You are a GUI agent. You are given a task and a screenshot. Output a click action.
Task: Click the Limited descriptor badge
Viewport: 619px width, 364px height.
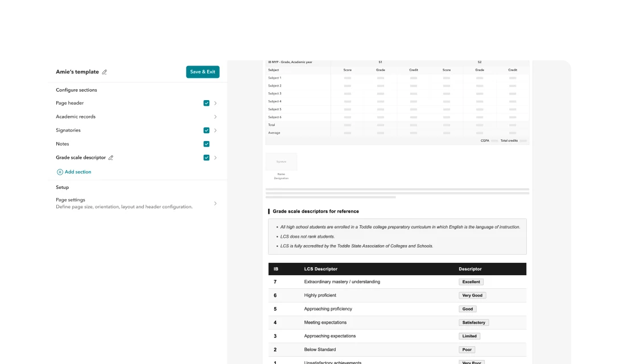[x=469, y=336]
